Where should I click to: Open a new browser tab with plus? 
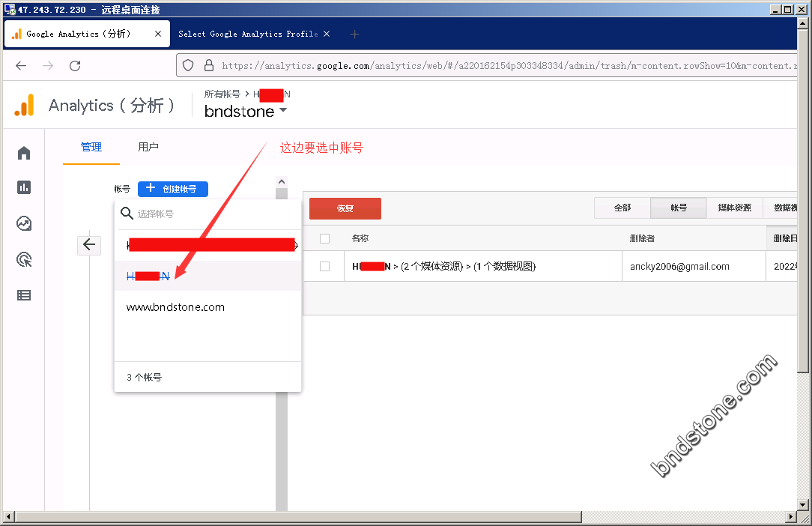click(354, 34)
